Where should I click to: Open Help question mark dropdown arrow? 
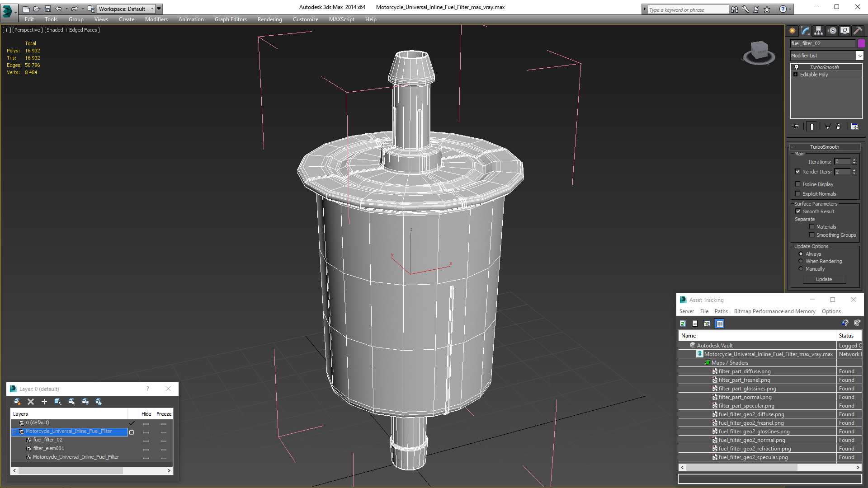point(790,9)
